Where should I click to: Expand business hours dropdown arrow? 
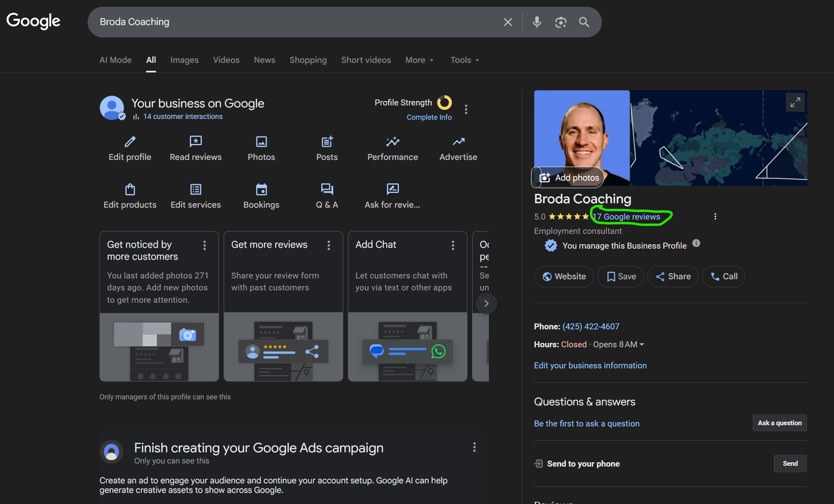(642, 344)
